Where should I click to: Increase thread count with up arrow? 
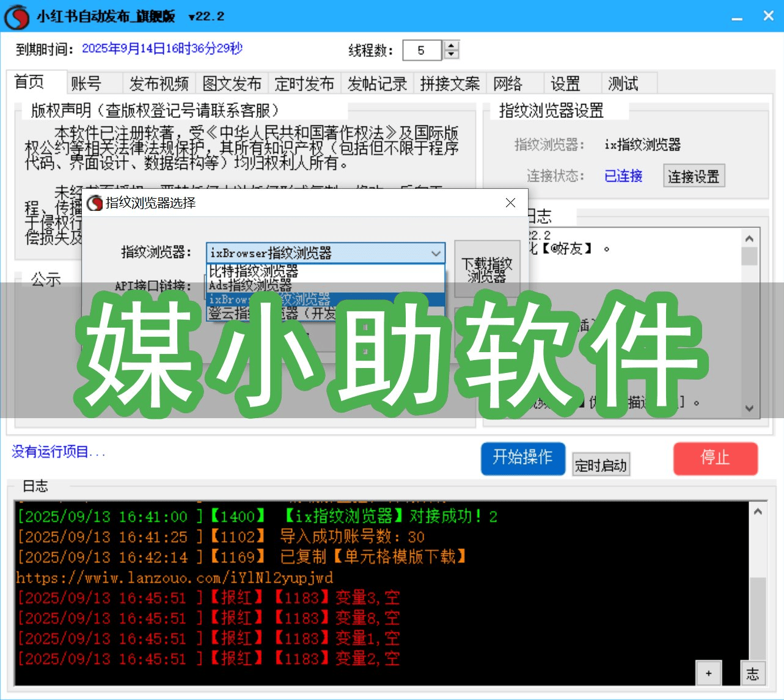(451, 46)
